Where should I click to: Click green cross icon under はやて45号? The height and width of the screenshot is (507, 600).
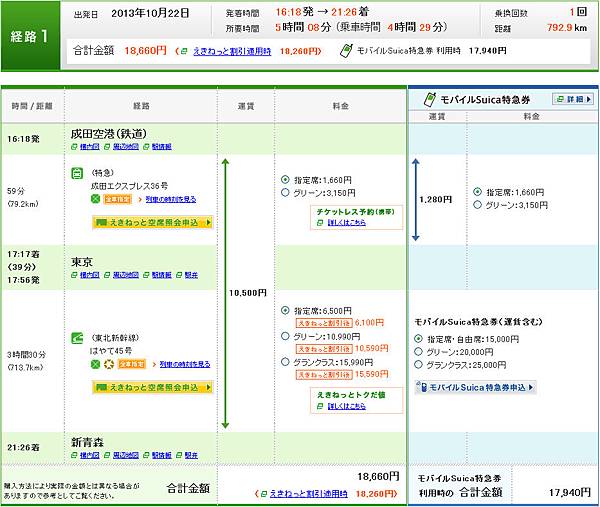click(x=96, y=364)
